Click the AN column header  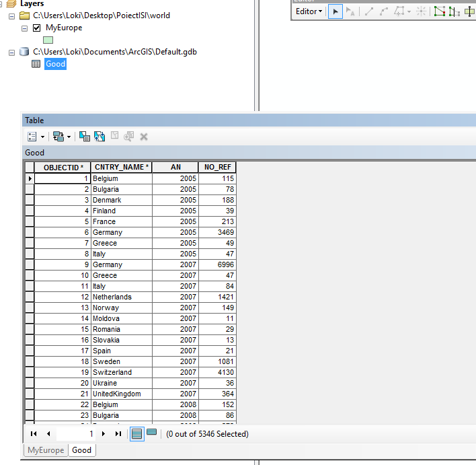tap(175, 167)
